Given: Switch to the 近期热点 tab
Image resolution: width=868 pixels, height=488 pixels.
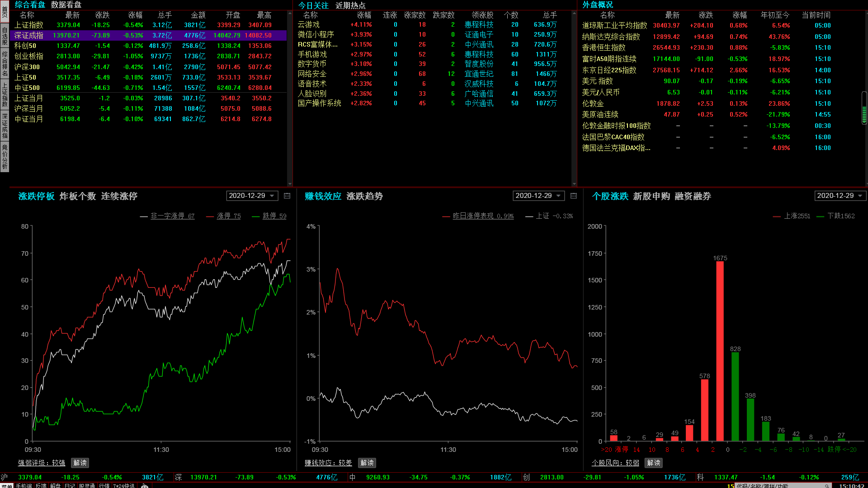Looking at the screenshot, I should point(350,5).
